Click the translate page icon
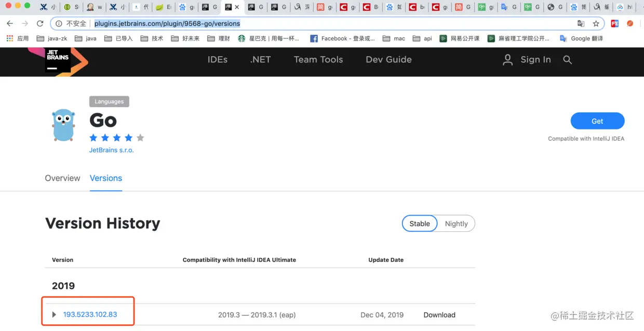The image size is (644, 331). 581,23
